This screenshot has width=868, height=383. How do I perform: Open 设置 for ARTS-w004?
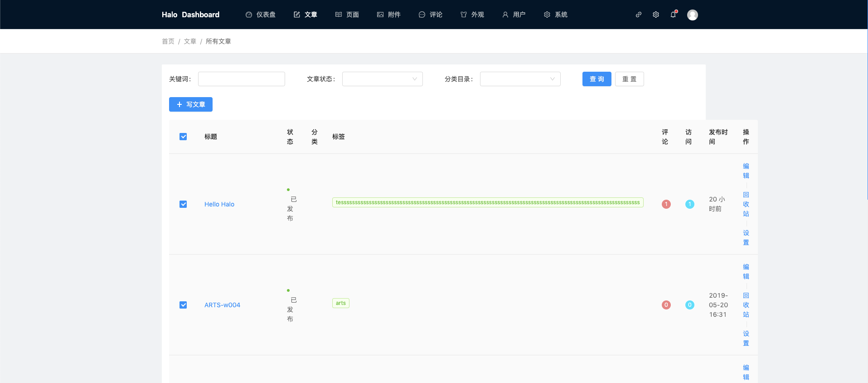746,338
